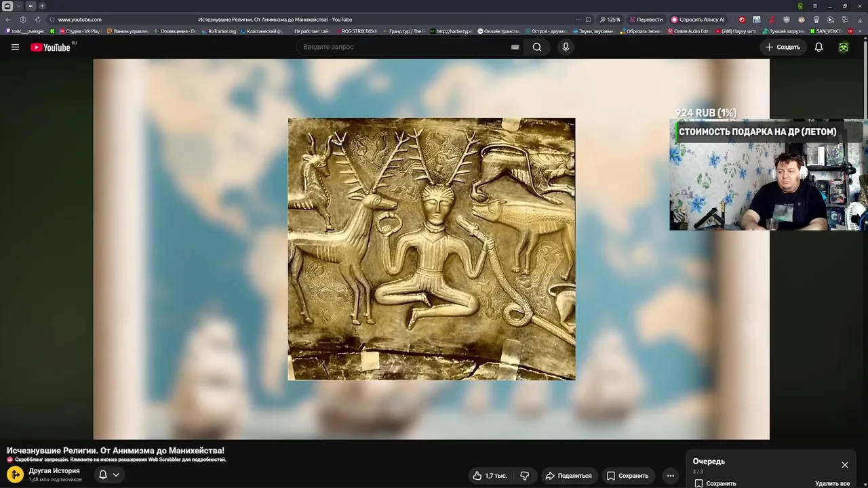This screenshot has height=488, width=868.
Task: Open the red round extension icon
Action: tap(741, 20)
